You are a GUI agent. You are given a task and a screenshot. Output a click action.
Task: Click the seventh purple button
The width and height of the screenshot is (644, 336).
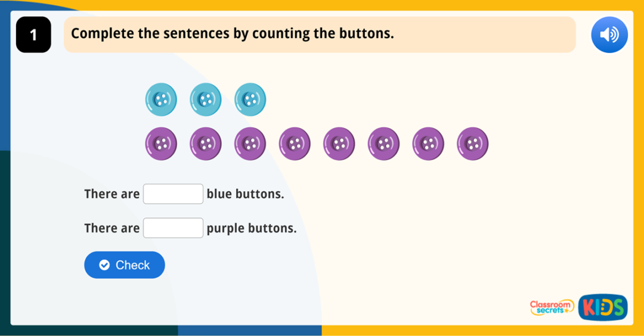428,144
